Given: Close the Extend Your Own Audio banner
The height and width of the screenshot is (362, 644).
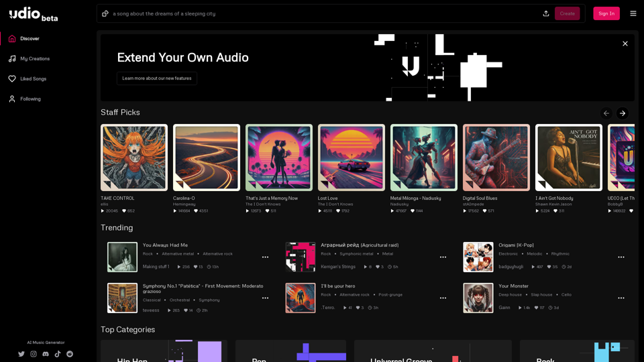Looking at the screenshot, I should [x=625, y=44].
